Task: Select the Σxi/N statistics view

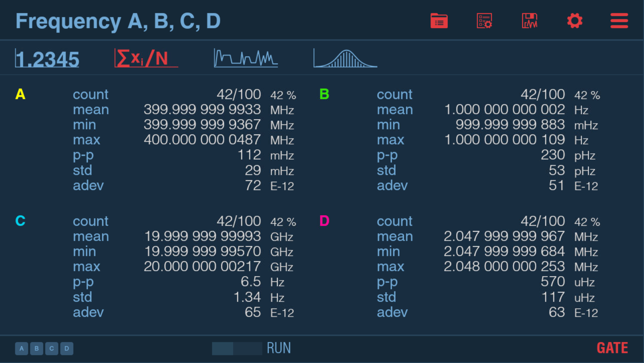Action: click(x=146, y=58)
